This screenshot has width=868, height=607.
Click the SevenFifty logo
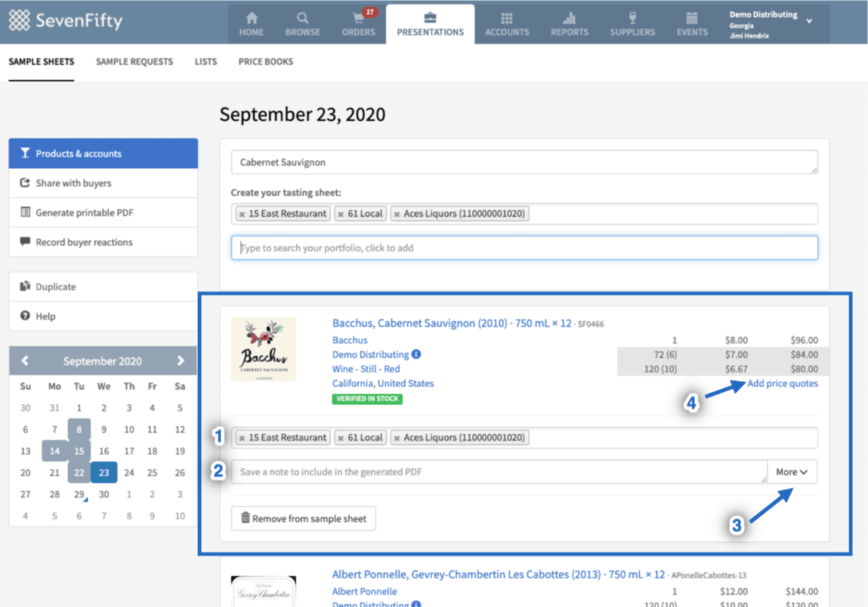(66, 20)
